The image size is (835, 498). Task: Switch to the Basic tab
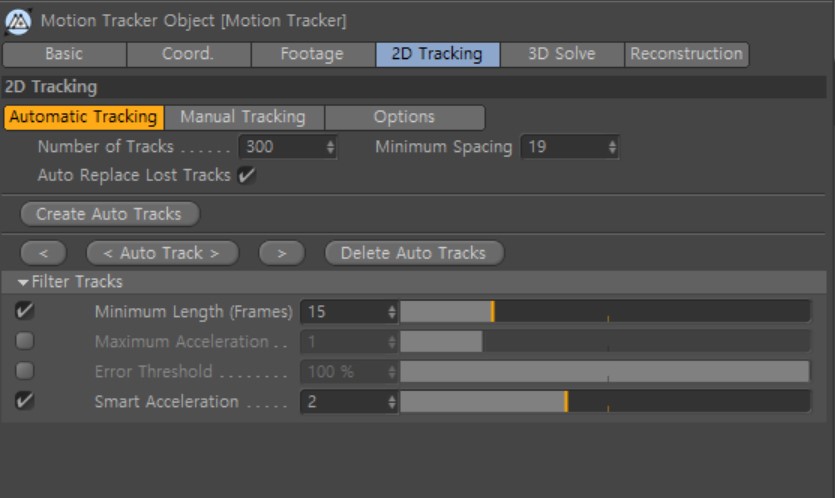click(64, 54)
